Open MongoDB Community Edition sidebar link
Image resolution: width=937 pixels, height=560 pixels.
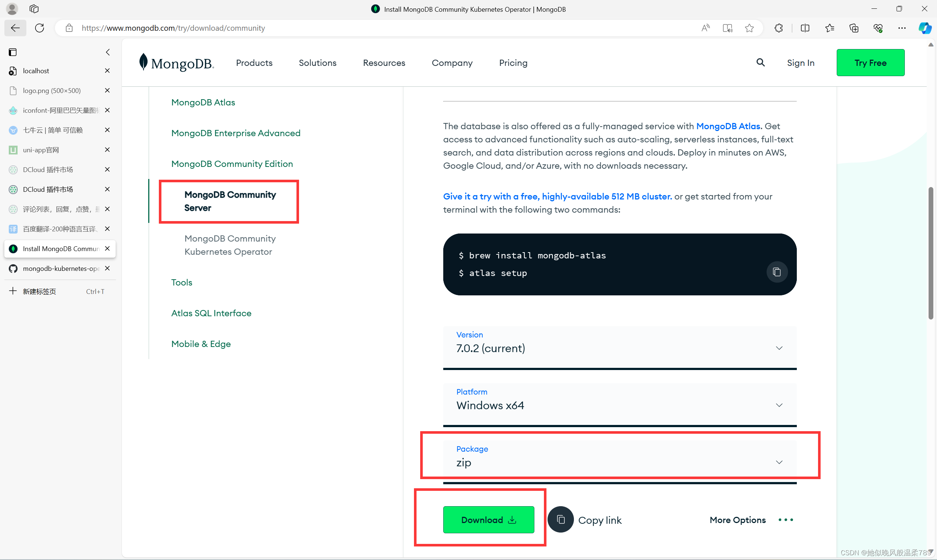pos(232,163)
